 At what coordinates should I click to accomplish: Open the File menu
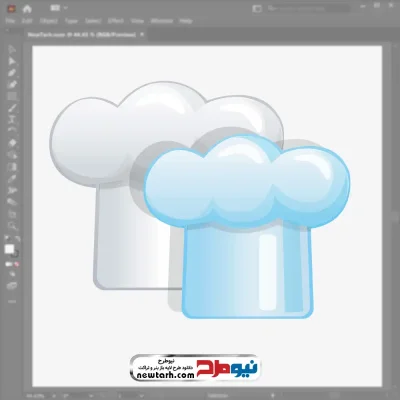10,21
